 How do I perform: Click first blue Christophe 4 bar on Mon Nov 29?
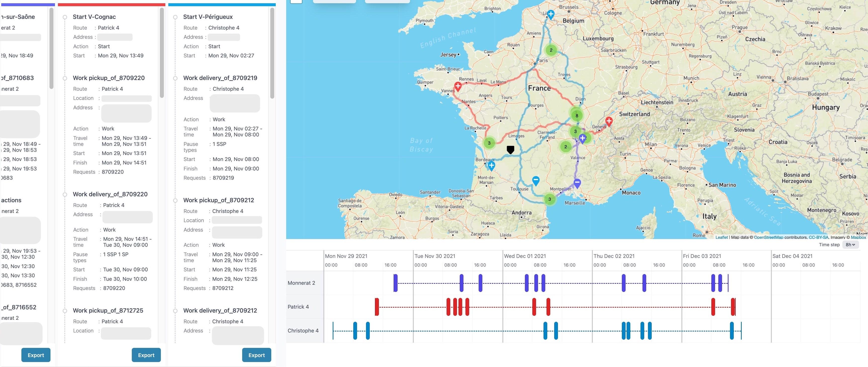tap(355, 331)
